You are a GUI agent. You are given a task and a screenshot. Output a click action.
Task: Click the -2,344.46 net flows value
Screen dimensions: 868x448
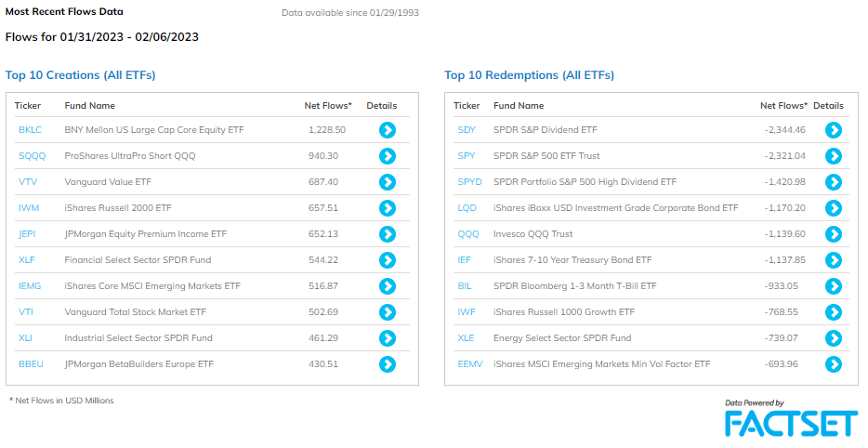[785, 130]
